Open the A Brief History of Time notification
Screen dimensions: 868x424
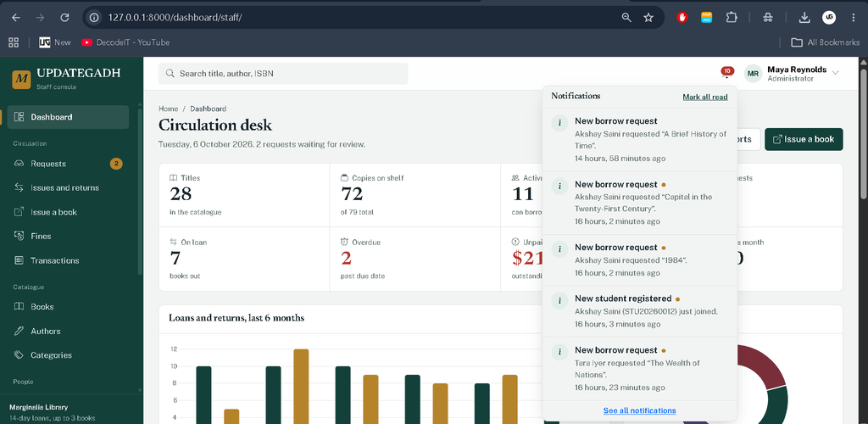[639, 139]
